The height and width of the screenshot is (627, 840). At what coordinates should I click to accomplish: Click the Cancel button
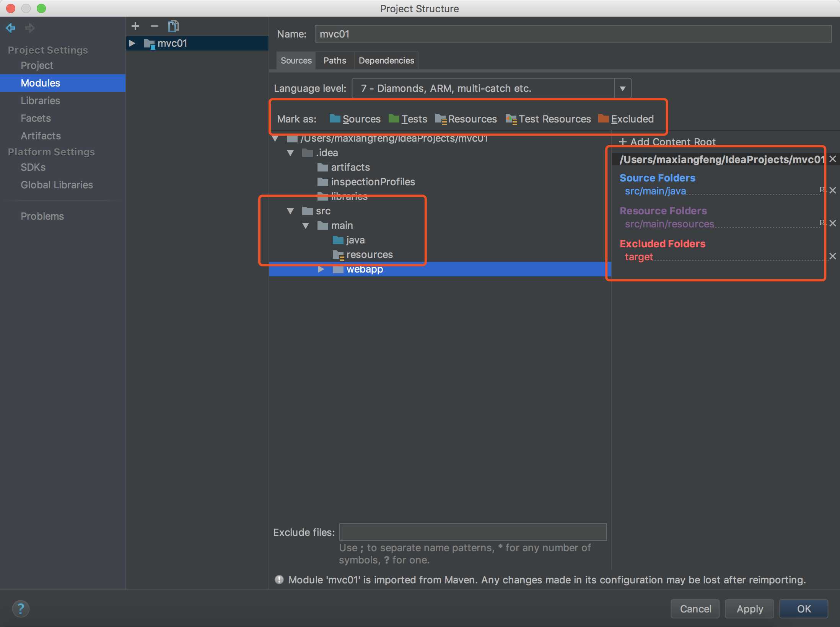[695, 609]
